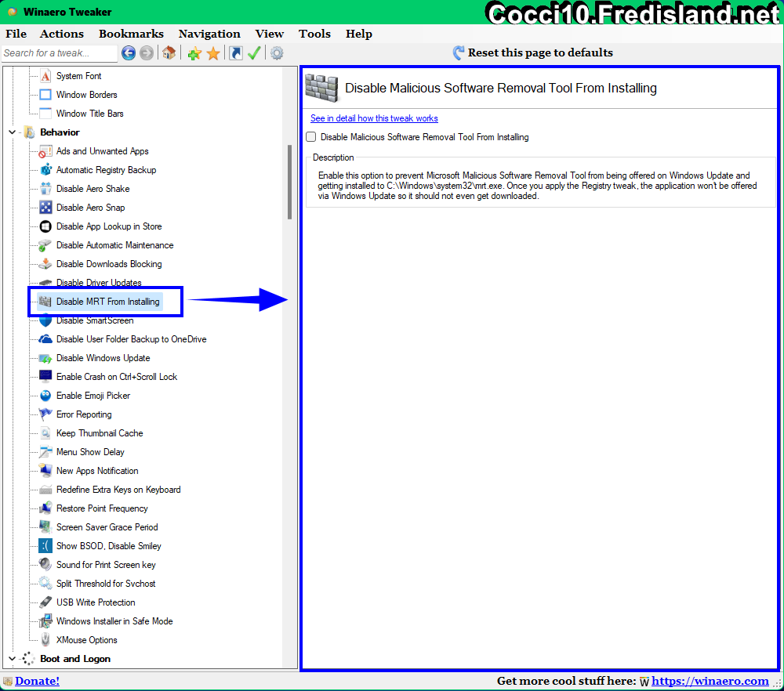784x691 pixels.
Task: Collapse the Behavior category
Action: coord(12,132)
